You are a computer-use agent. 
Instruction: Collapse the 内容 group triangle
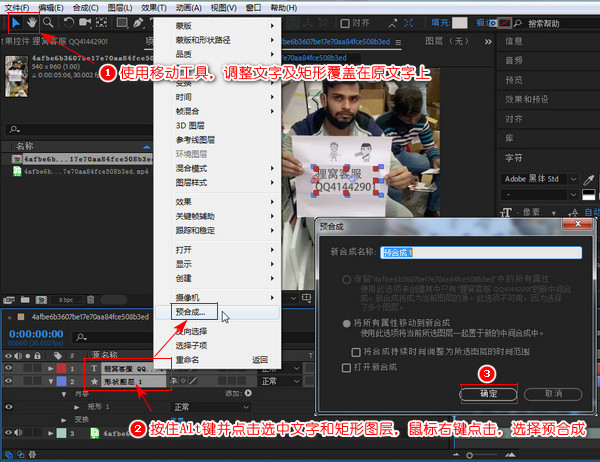(64, 394)
